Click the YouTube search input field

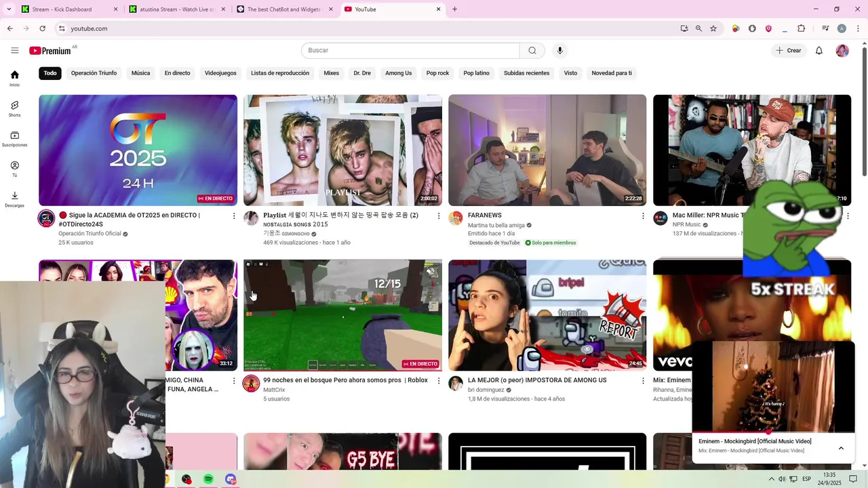click(x=410, y=50)
